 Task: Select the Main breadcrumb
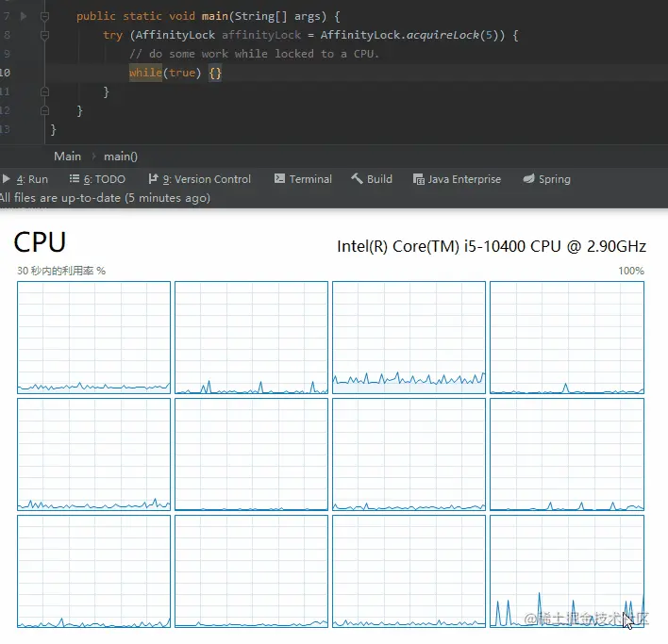coord(67,157)
